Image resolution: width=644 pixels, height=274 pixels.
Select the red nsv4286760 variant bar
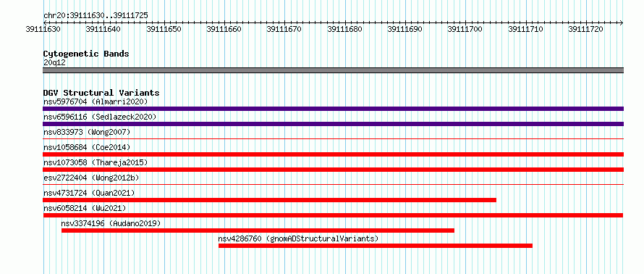[x=376, y=246]
